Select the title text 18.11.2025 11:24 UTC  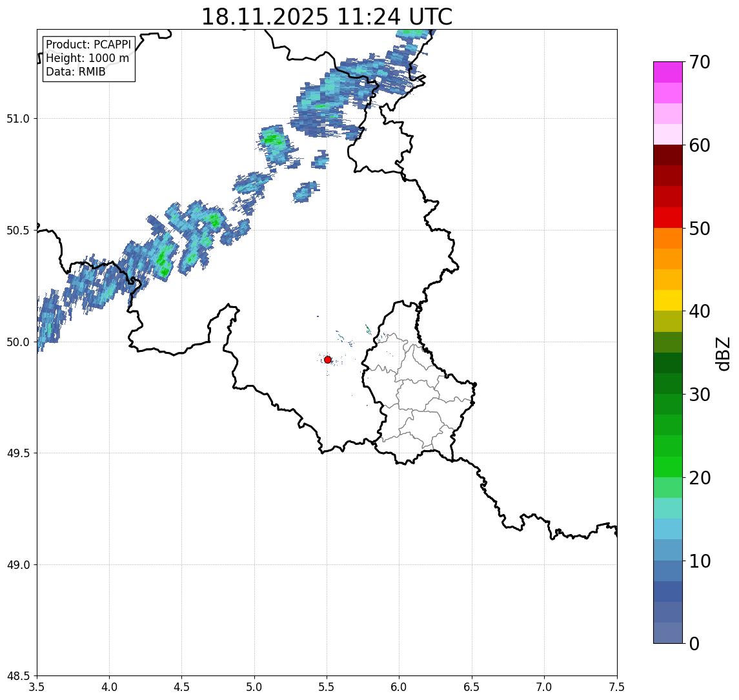327,17
